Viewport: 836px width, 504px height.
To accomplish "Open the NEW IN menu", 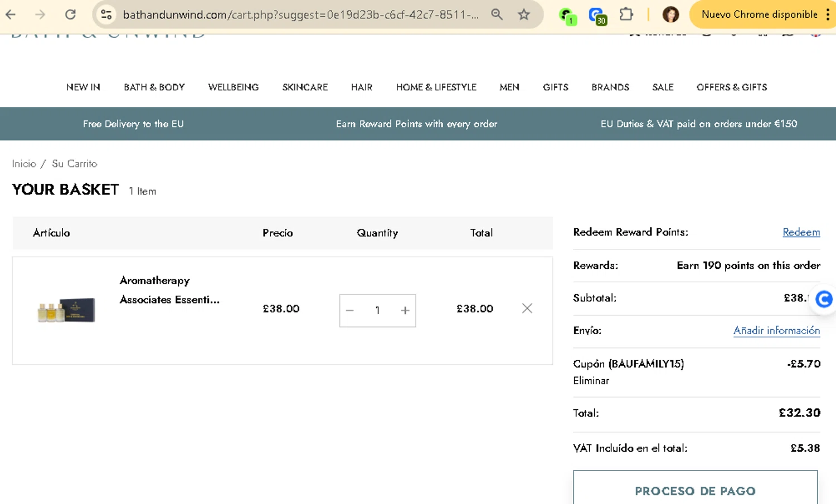I will coord(83,87).
